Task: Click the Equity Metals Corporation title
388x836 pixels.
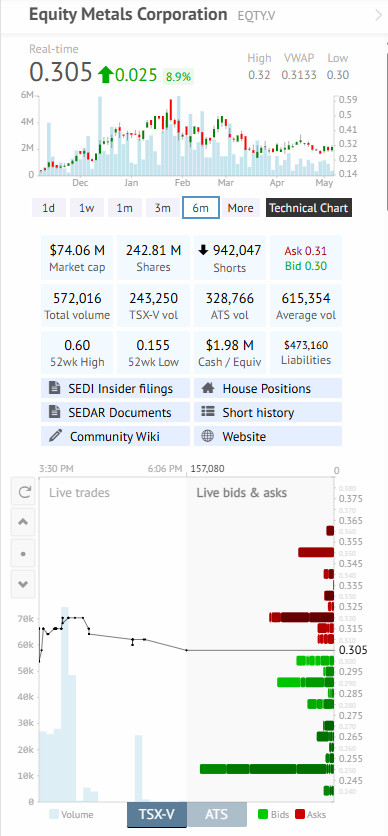Action: tap(128, 15)
